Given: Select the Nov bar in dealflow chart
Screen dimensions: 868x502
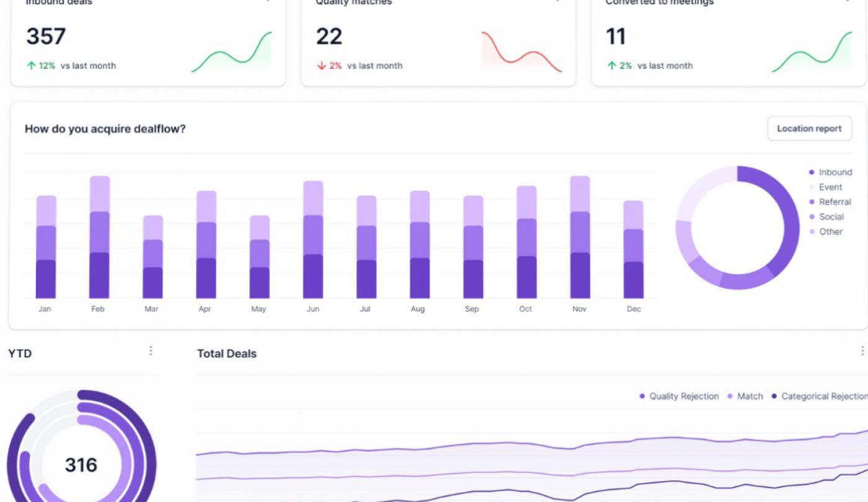Looking at the screenshot, I should [x=580, y=237].
